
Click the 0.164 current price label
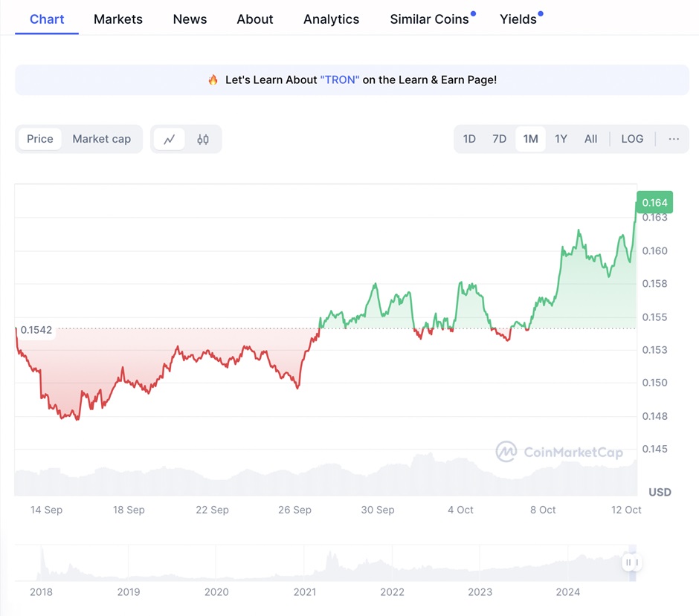click(655, 202)
